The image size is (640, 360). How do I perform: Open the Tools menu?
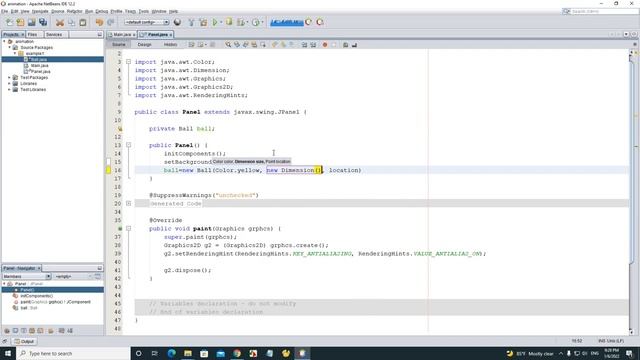click(144, 11)
